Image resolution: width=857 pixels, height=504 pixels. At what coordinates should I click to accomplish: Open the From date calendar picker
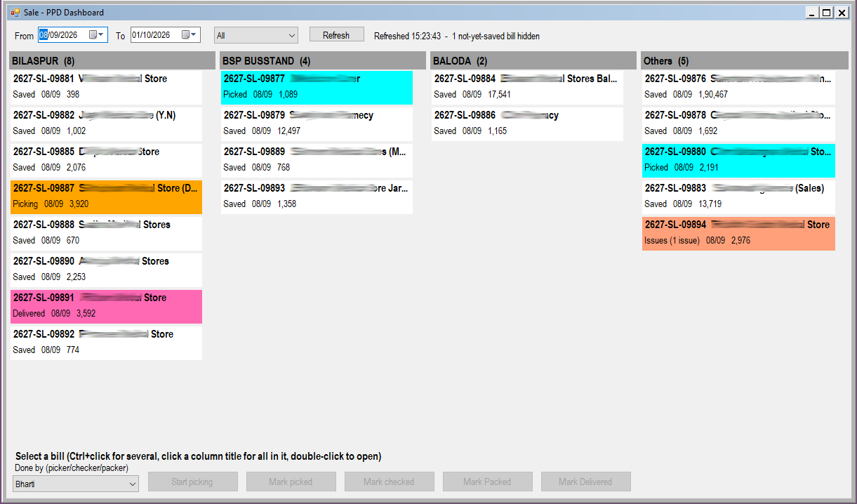[96, 34]
